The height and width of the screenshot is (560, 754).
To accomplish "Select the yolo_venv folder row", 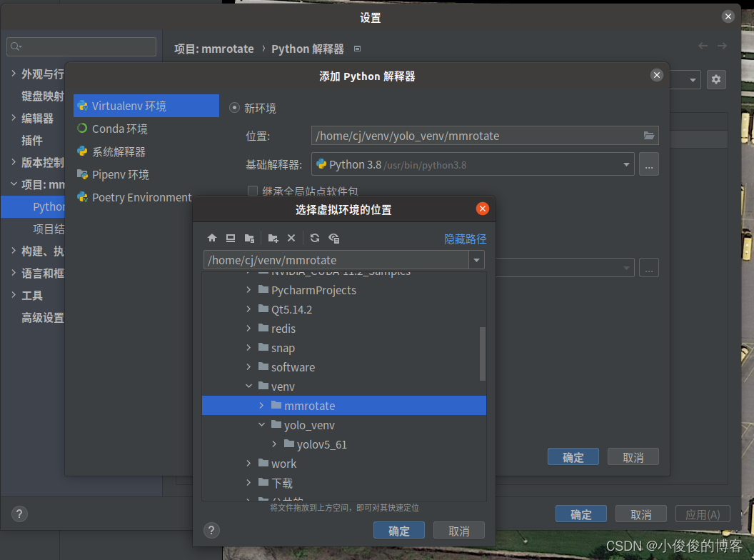I will [x=344, y=425].
